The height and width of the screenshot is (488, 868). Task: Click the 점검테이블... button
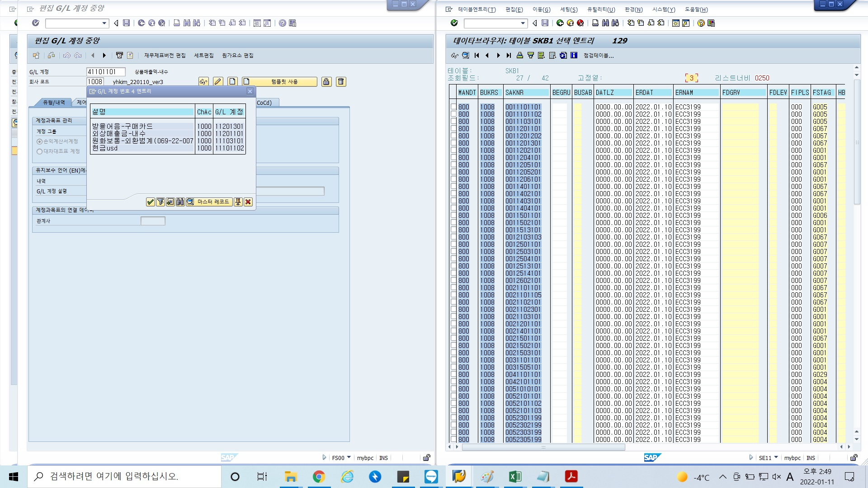(x=599, y=56)
